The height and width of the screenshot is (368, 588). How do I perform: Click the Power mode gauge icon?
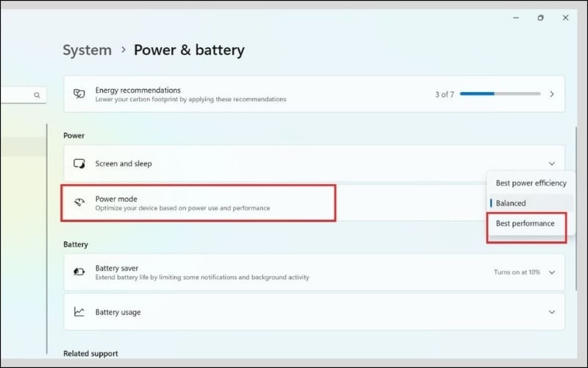pyautogui.click(x=79, y=203)
